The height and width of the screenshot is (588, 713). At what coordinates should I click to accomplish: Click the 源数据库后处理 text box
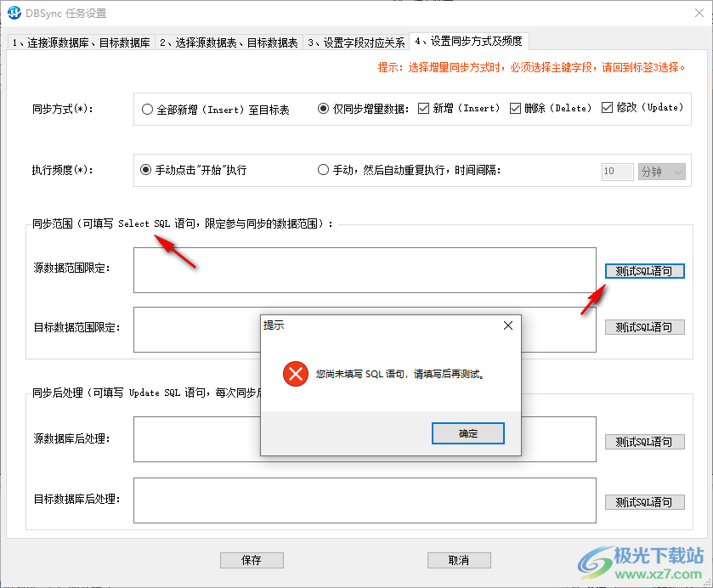[x=365, y=439]
